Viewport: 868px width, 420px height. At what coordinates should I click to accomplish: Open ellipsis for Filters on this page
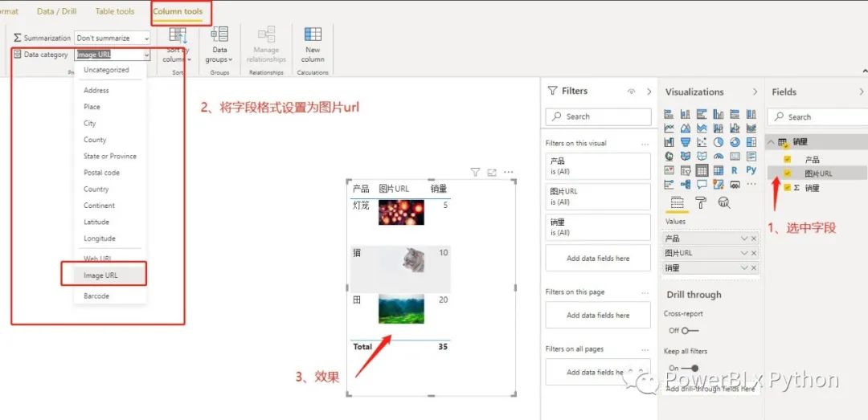[645, 292]
